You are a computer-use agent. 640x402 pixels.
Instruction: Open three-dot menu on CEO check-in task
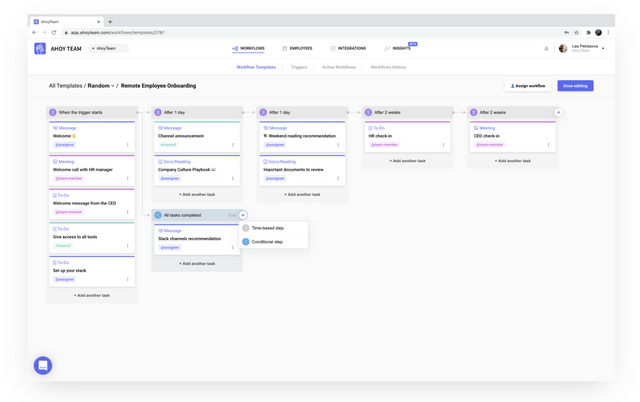click(548, 144)
